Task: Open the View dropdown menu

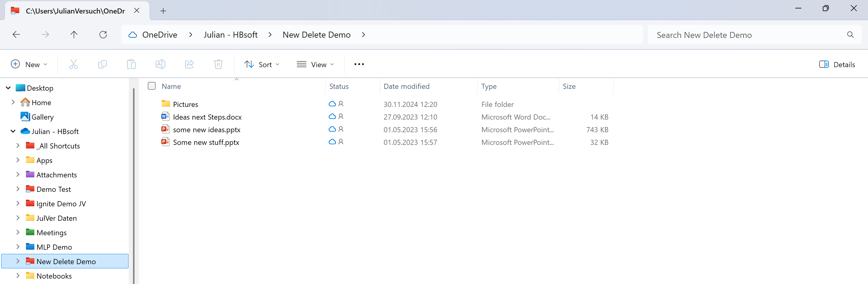Action: [315, 65]
